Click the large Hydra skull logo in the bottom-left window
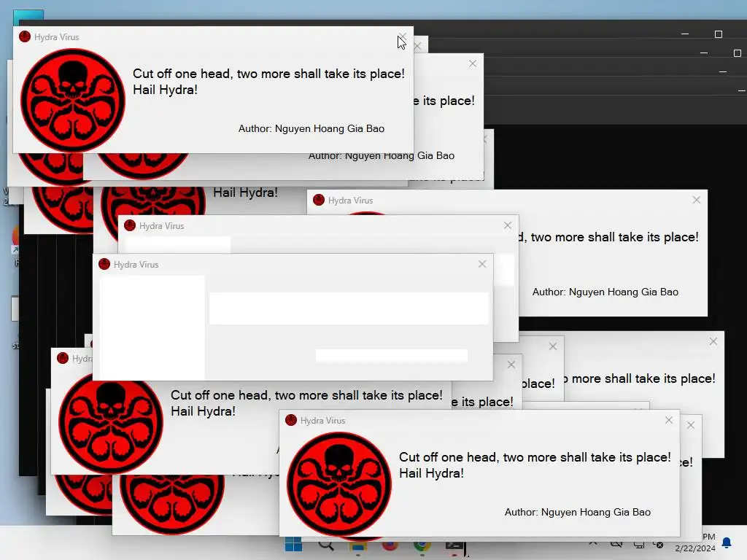 point(111,423)
